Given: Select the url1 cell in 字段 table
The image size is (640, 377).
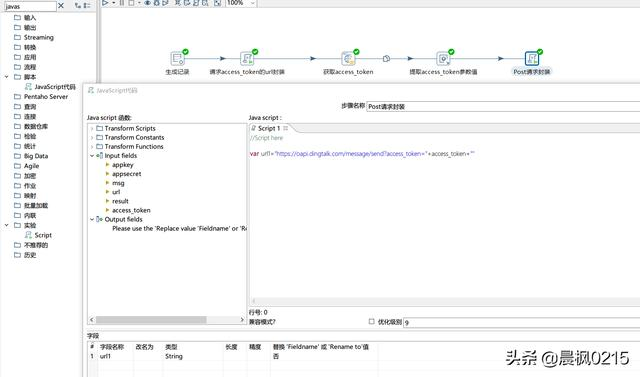Looking at the screenshot, I should (116, 356).
